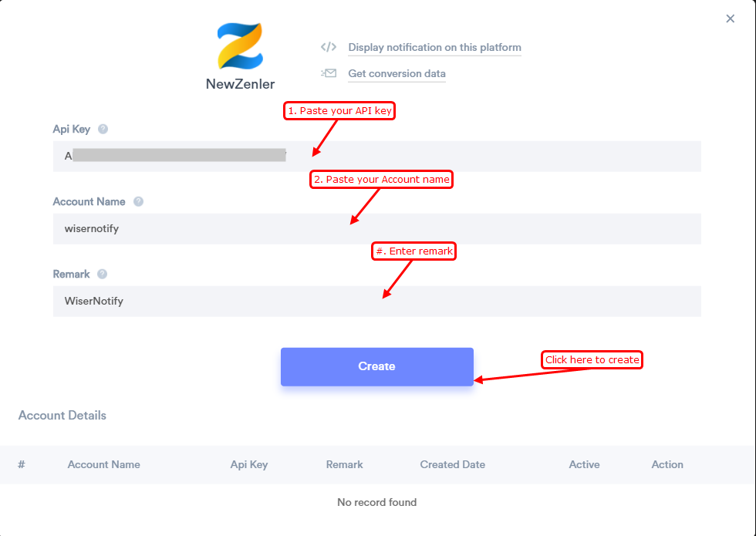Click the 'Account Name' field label above the input
The image size is (756, 536).
(89, 201)
